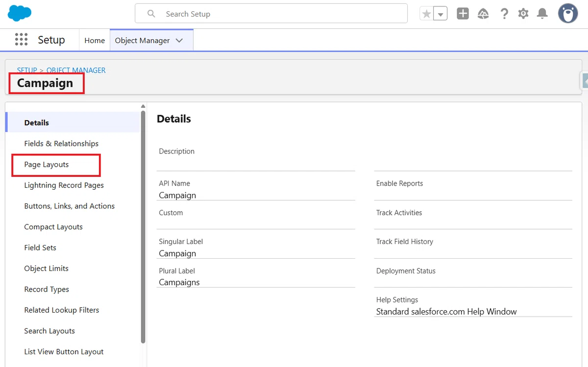
Task: Click the Custom field label
Action: 171,213
